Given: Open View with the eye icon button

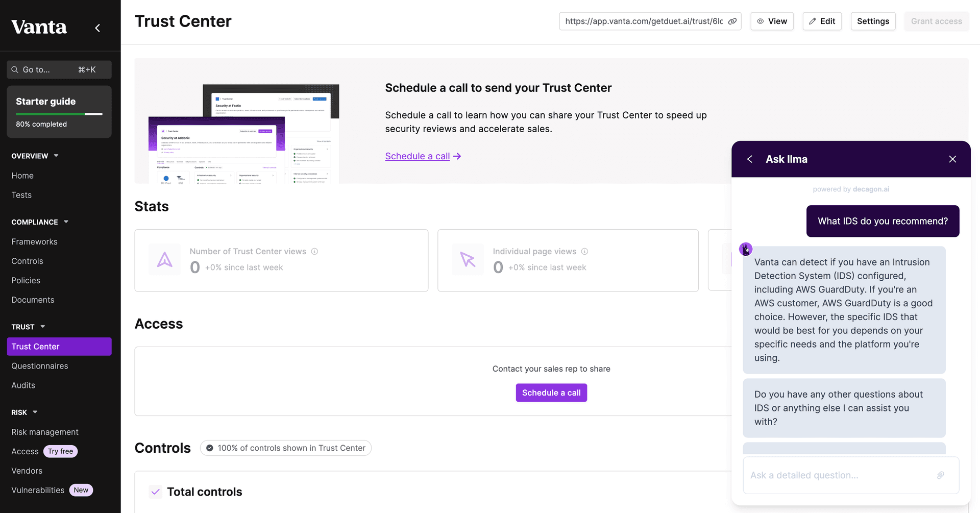Looking at the screenshot, I should pos(772,21).
